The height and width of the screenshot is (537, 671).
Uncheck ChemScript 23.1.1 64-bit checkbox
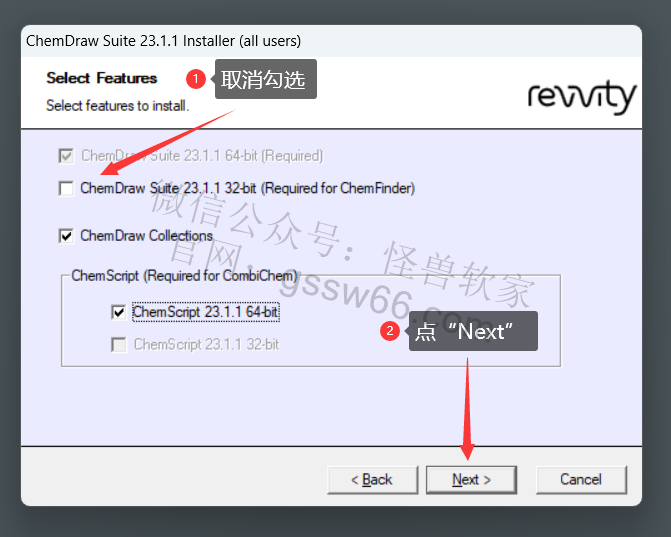[119, 312]
